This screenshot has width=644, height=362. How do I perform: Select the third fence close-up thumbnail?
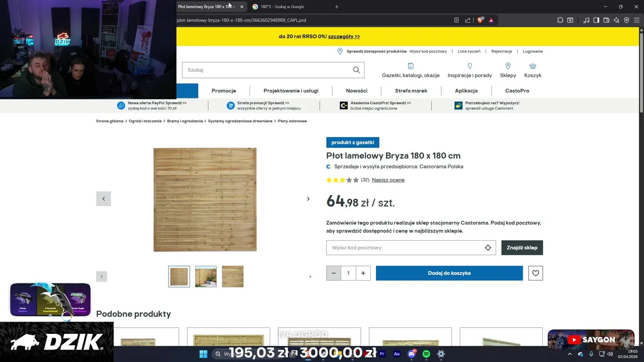point(232,277)
